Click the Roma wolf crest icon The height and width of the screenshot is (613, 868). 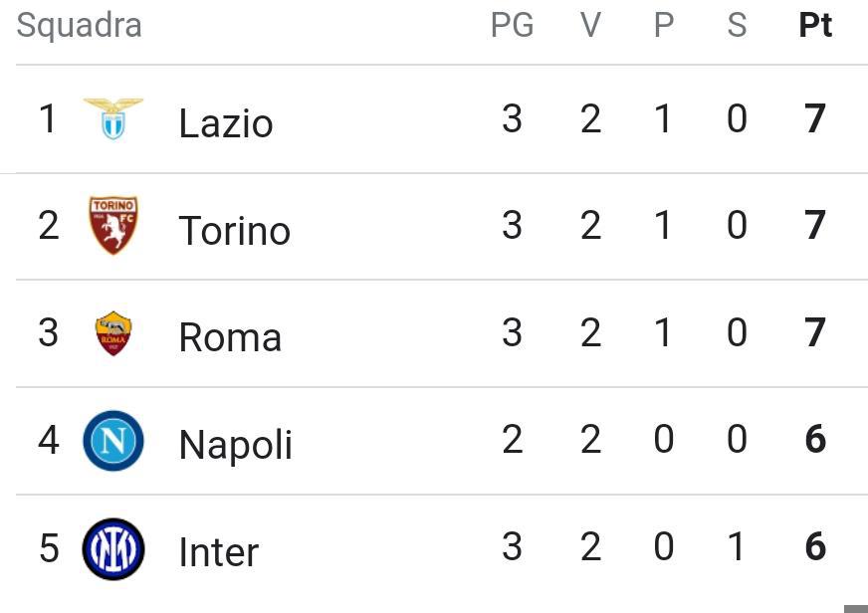(113, 333)
